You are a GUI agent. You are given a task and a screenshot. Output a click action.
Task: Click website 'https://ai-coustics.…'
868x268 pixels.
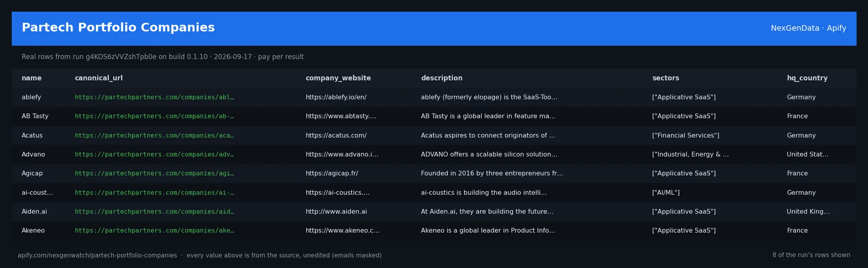click(338, 192)
